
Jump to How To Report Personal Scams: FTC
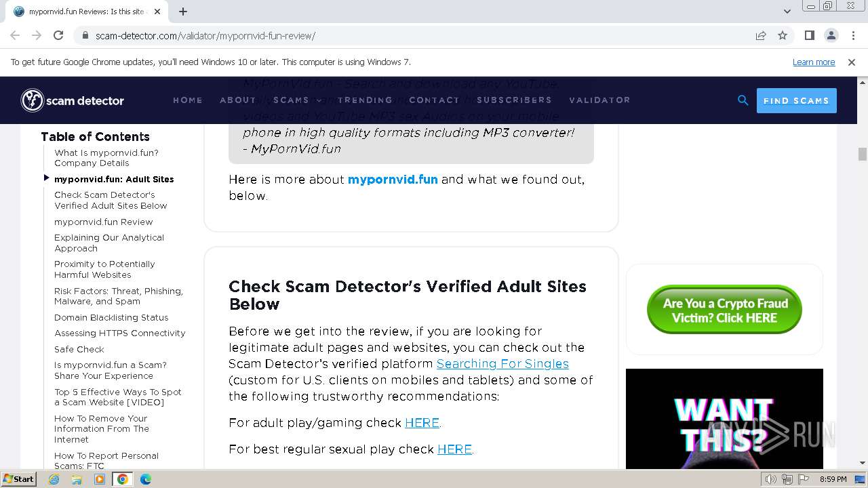106,460
